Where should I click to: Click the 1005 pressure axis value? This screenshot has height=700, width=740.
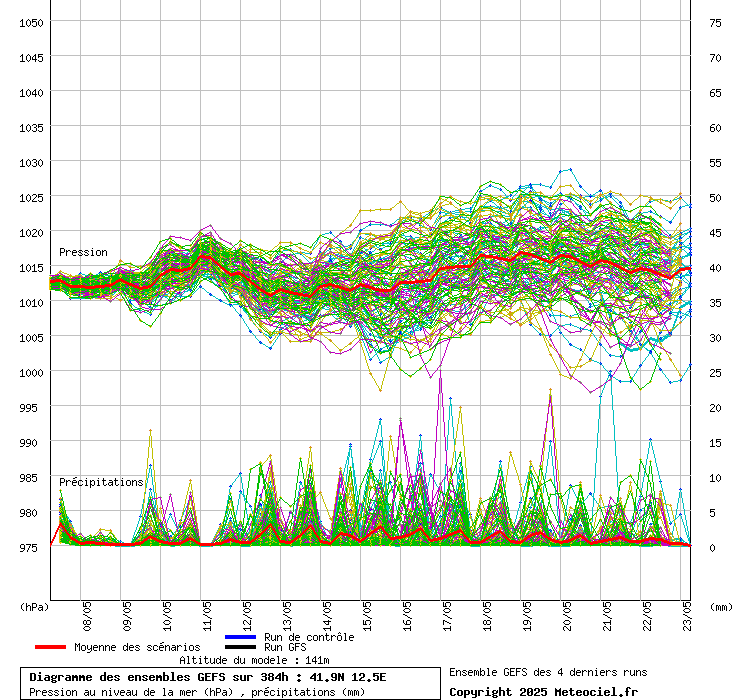pos(31,338)
